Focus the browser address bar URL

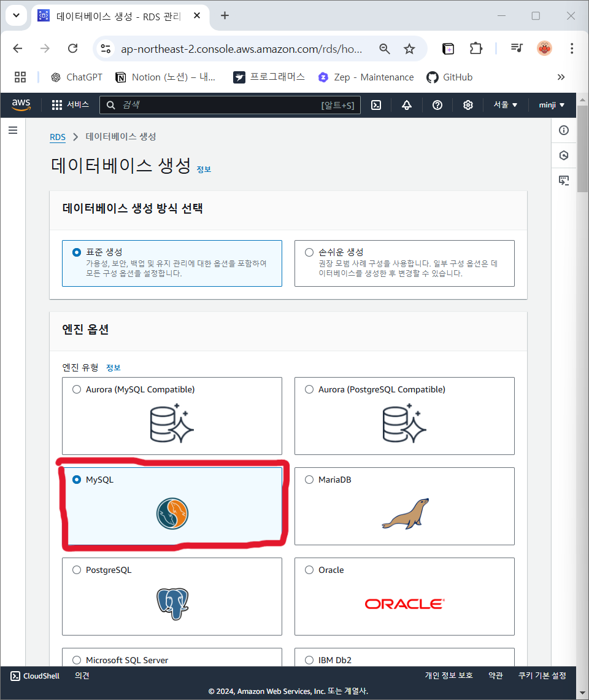click(241, 49)
